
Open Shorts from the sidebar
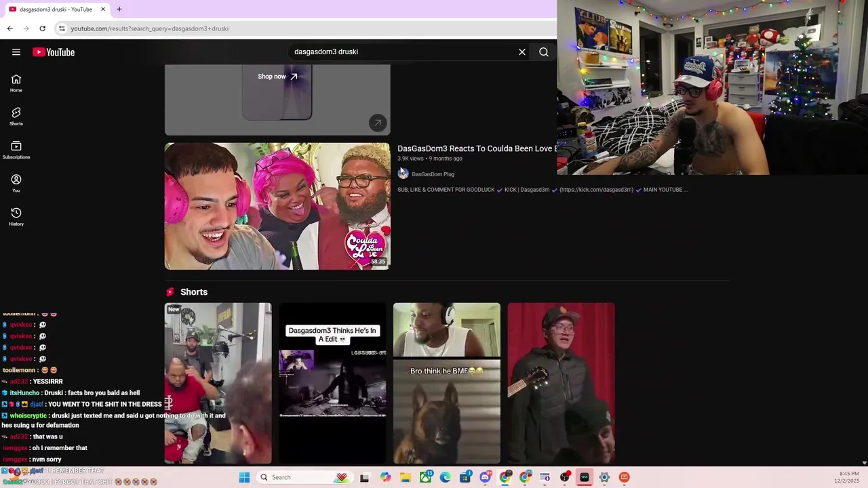pos(16,117)
